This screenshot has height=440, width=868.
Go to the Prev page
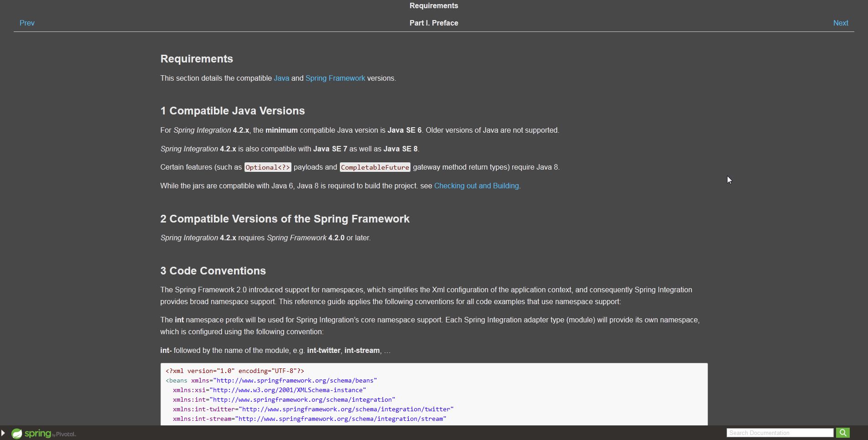(27, 23)
